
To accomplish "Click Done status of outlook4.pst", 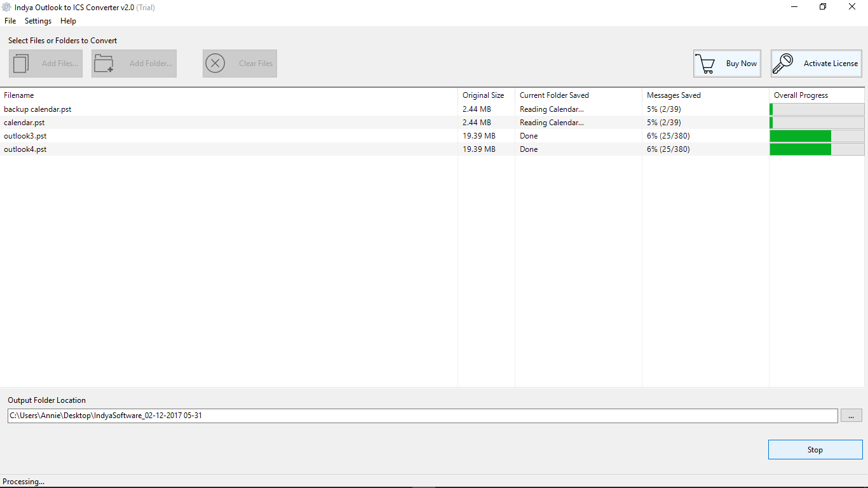I will [x=529, y=149].
